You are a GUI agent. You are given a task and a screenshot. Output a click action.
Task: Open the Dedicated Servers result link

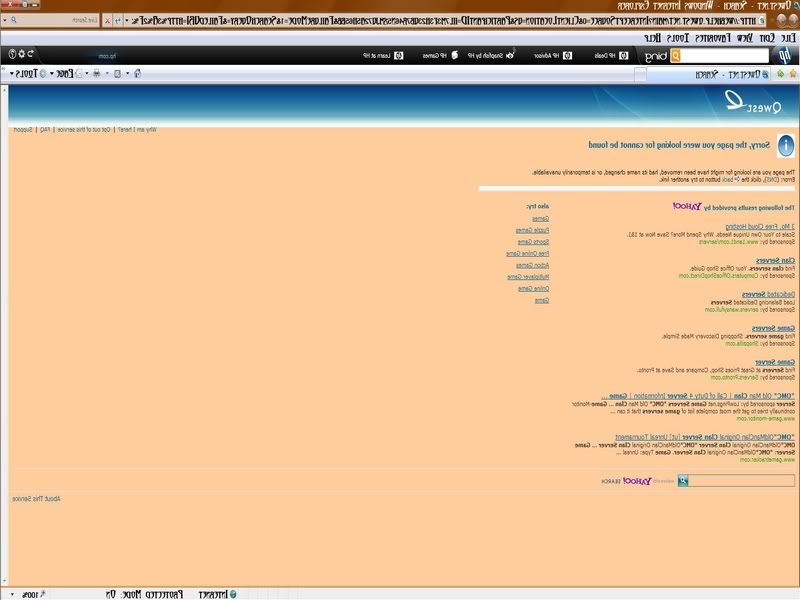pyautogui.click(x=768, y=294)
